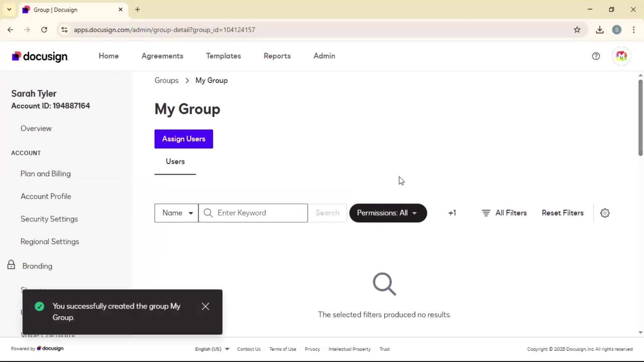Open Privacy footer link
644x362 pixels.
click(312, 349)
